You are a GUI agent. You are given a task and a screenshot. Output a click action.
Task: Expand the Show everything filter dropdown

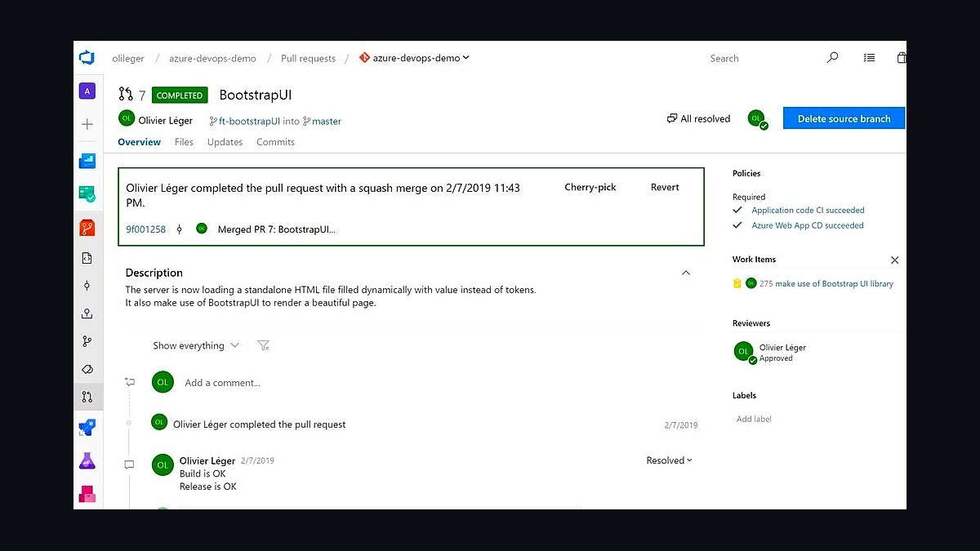coord(196,345)
